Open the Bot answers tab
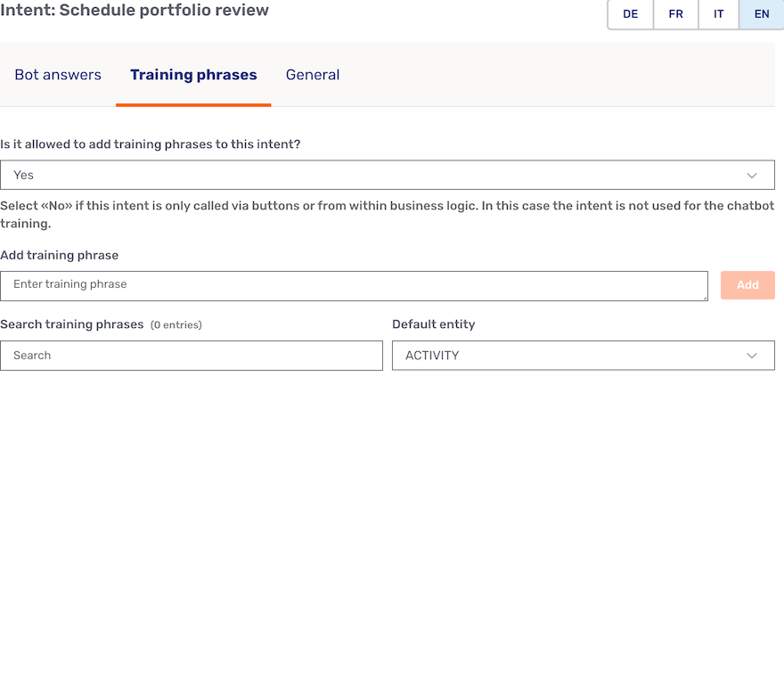 (x=58, y=75)
